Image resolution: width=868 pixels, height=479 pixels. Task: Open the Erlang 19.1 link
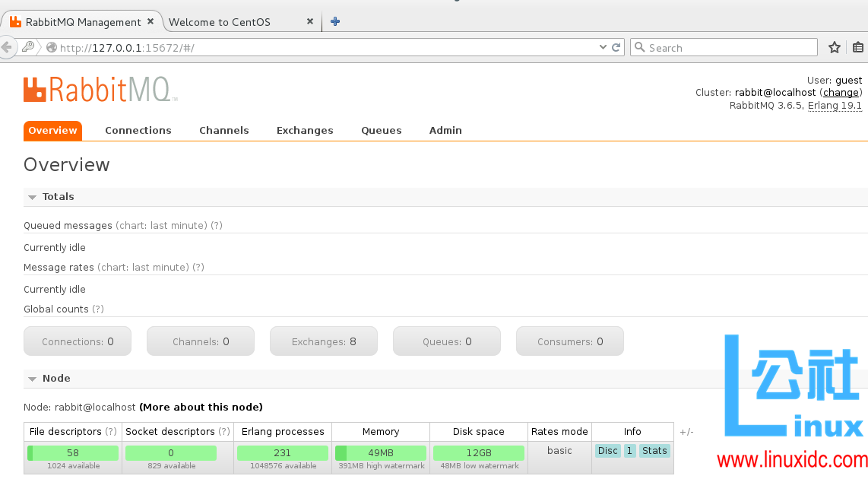[x=834, y=105]
